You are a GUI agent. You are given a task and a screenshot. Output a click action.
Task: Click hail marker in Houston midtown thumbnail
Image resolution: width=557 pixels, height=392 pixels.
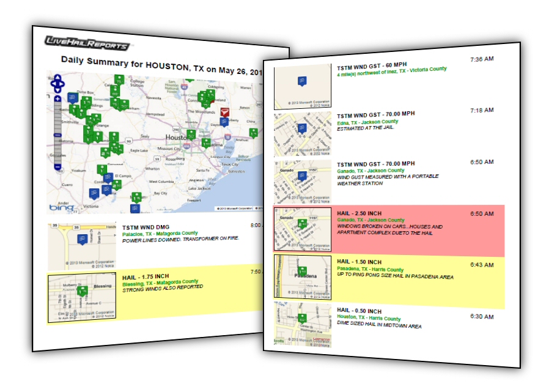(x=302, y=319)
